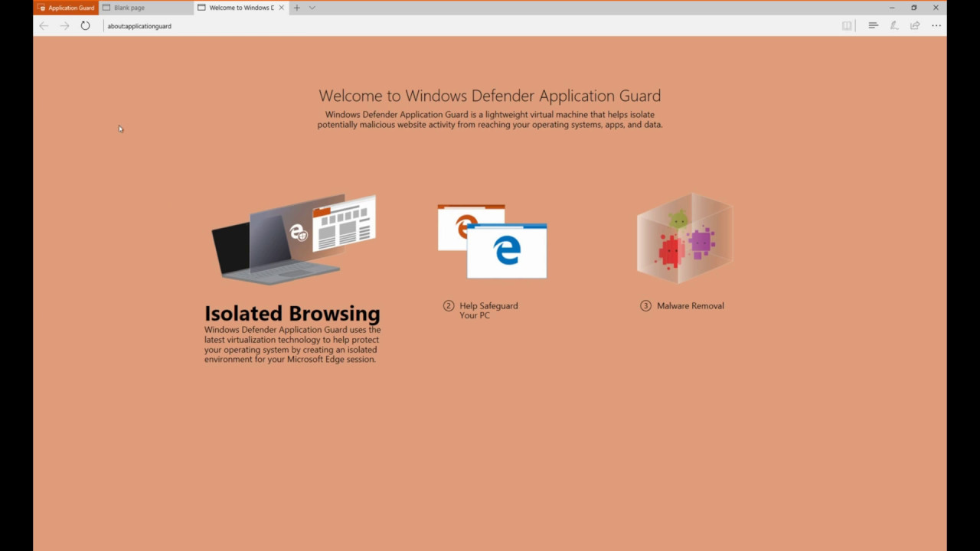This screenshot has width=980, height=551.
Task: Switch to the Blank page tab
Action: [x=145, y=8]
